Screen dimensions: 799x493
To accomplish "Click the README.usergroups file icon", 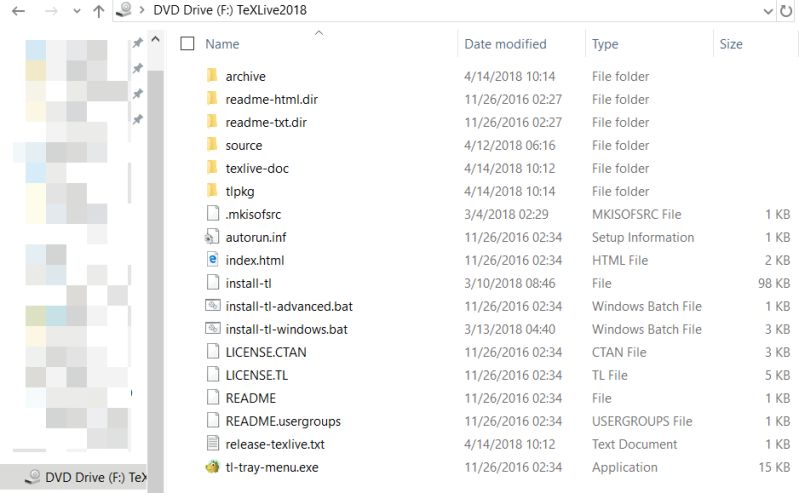I will coord(212,420).
